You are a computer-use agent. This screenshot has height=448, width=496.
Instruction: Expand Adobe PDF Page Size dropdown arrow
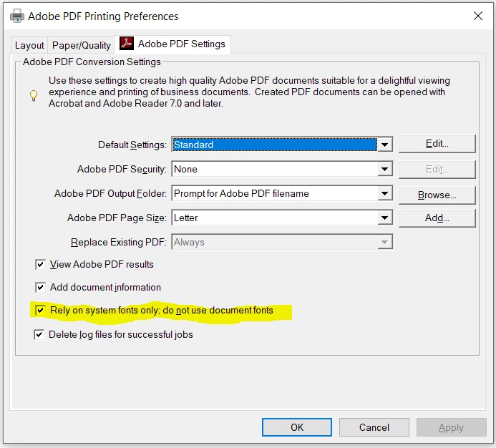(384, 218)
